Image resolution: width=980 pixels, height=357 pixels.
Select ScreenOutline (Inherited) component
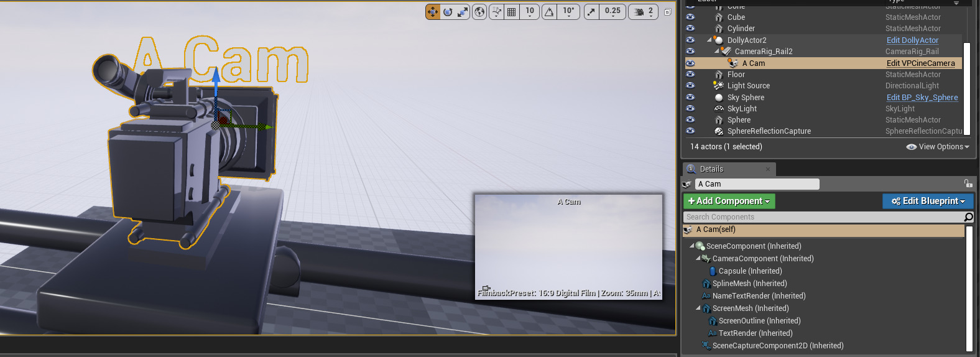click(759, 321)
